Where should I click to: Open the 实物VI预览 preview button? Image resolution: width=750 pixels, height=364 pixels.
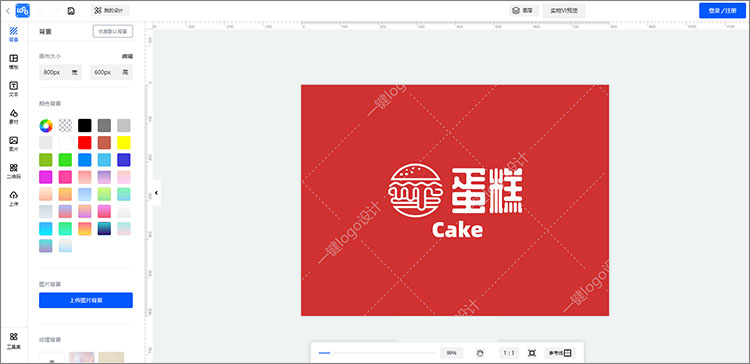coord(563,11)
